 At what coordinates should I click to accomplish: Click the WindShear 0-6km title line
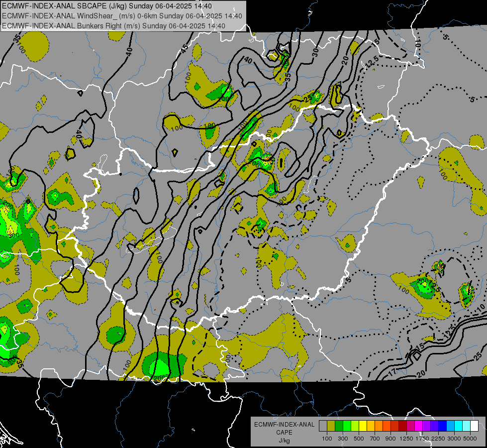click(x=122, y=16)
